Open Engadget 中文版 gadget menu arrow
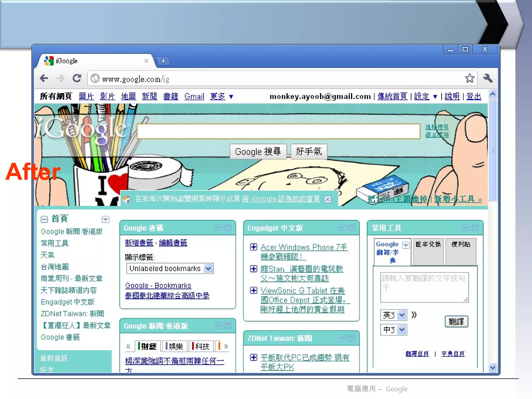Viewport: 532px width, 399px height. (342, 228)
